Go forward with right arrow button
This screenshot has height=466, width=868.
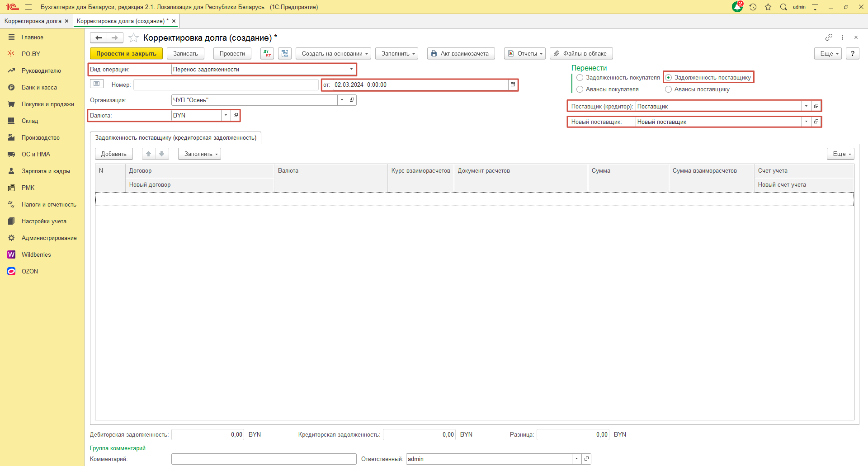115,38
